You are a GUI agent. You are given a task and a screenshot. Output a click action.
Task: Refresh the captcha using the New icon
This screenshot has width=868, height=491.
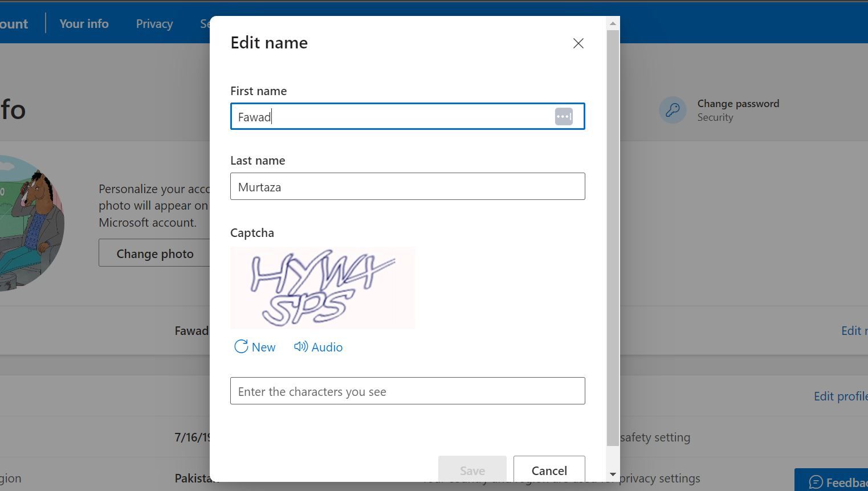coord(241,346)
